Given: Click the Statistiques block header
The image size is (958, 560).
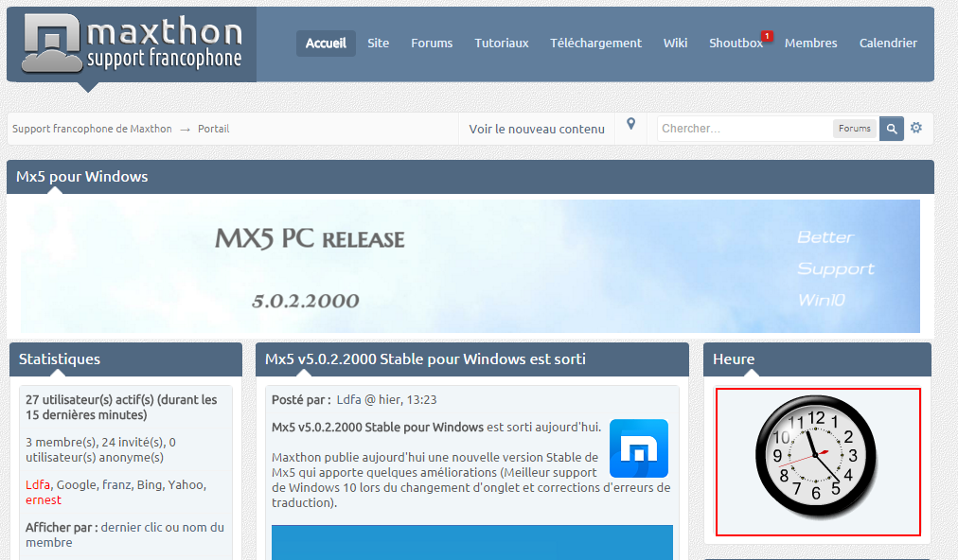Looking at the screenshot, I should [x=126, y=359].
